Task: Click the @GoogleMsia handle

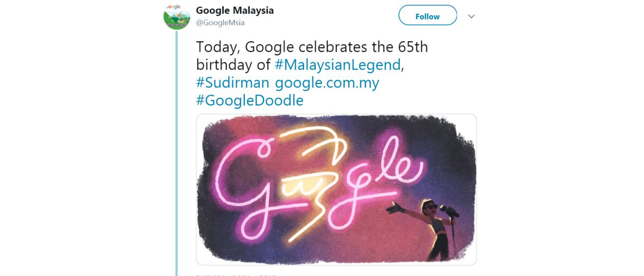Action: click(220, 23)
